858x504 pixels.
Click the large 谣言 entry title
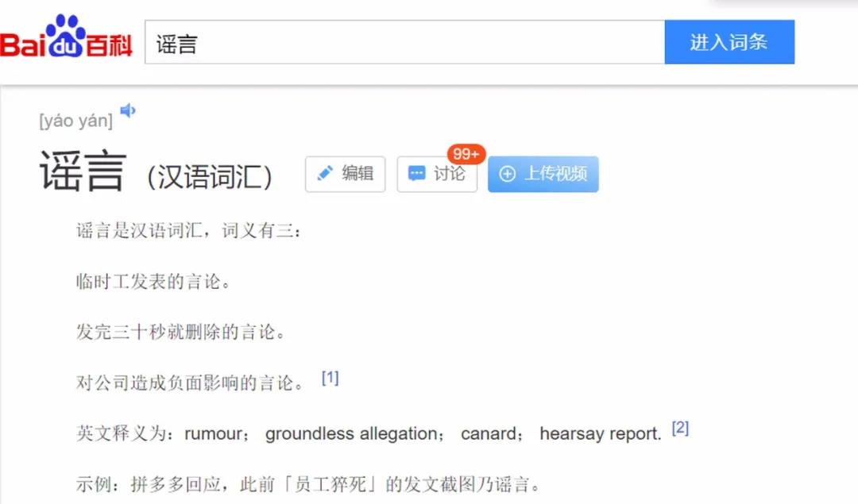83,173
